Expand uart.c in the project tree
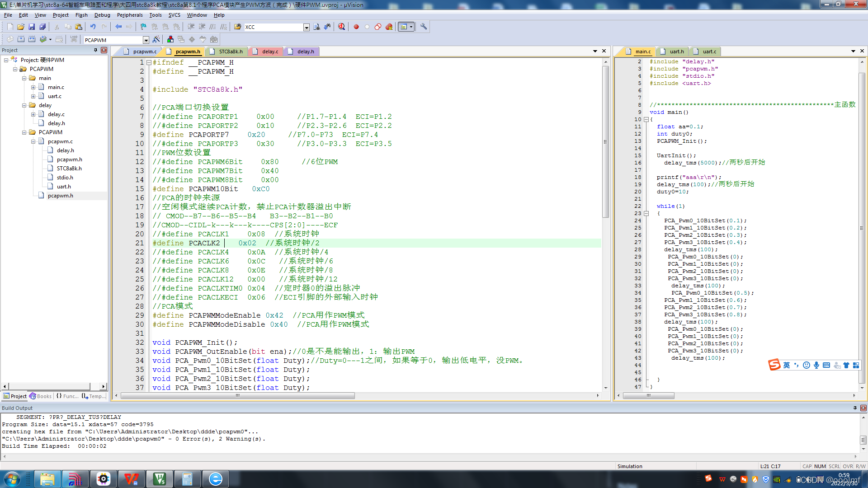The height and width of the screenshot is (488, 868). click(33, 96)
